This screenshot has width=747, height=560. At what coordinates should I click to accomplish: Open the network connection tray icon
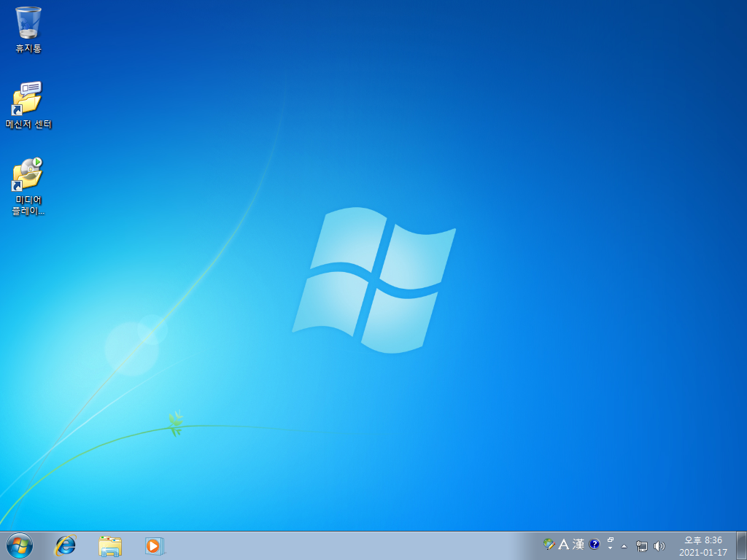pyautogui.click(x=642, y=546)
